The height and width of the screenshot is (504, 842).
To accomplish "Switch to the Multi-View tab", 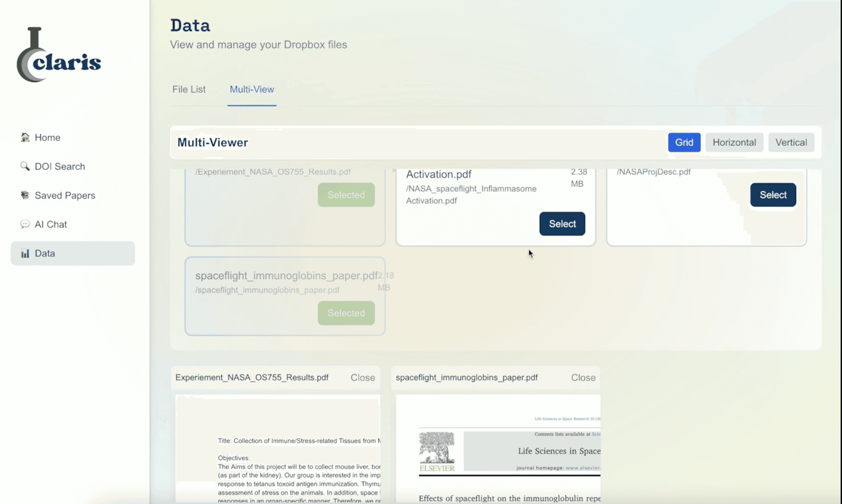I will (252, 89).
